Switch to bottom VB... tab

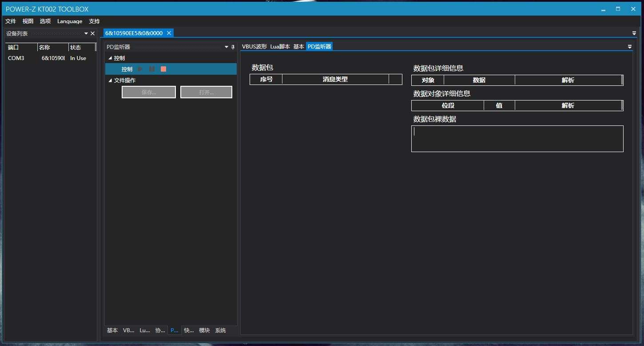pos(128,330)
